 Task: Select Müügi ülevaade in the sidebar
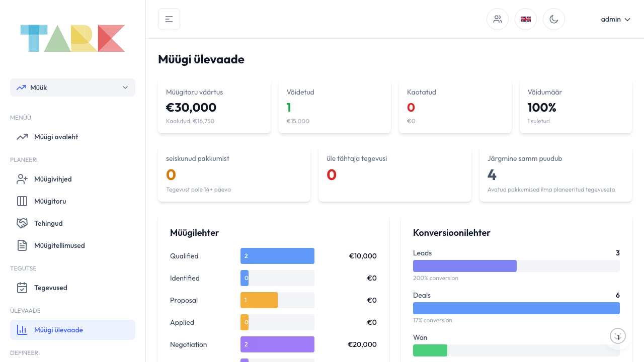59,330
